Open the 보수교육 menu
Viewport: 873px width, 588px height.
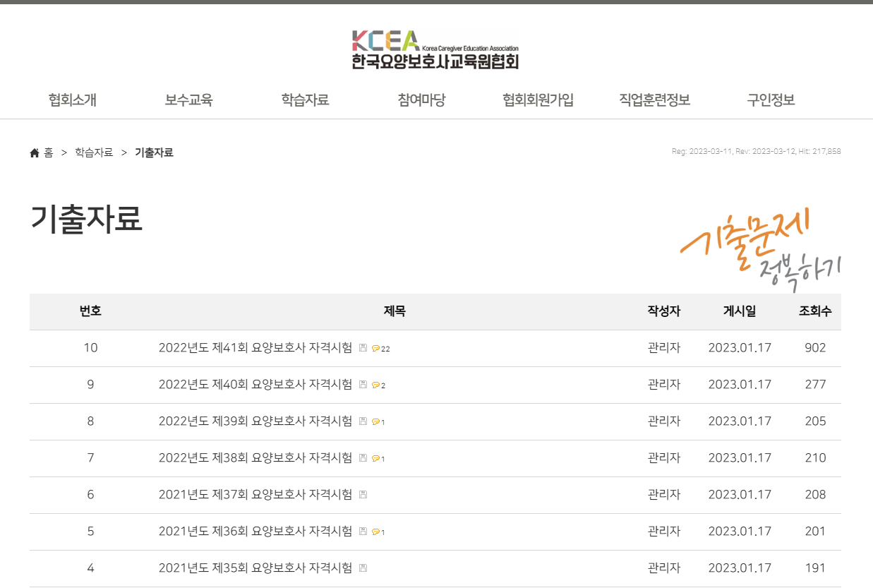click(189, 100)
